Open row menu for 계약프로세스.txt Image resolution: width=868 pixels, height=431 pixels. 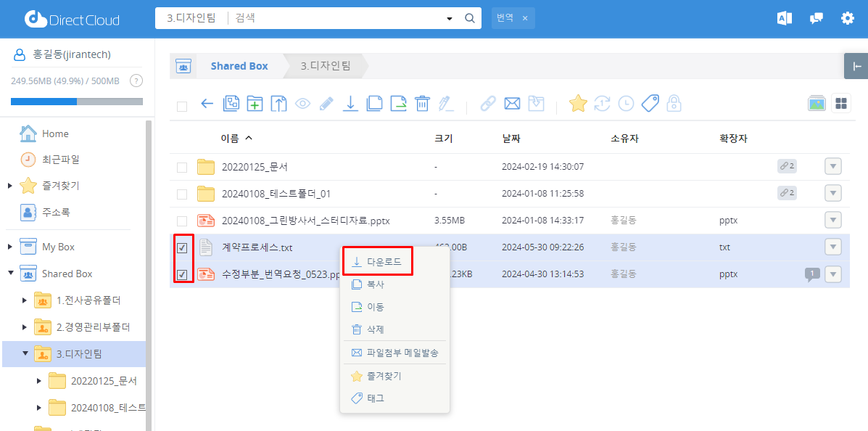tap(833, 247)
